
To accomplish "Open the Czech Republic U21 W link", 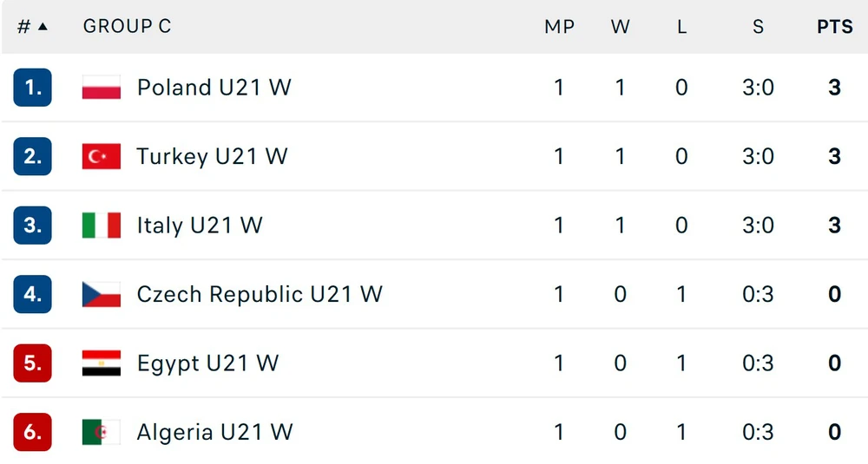I will coord(260,294).
